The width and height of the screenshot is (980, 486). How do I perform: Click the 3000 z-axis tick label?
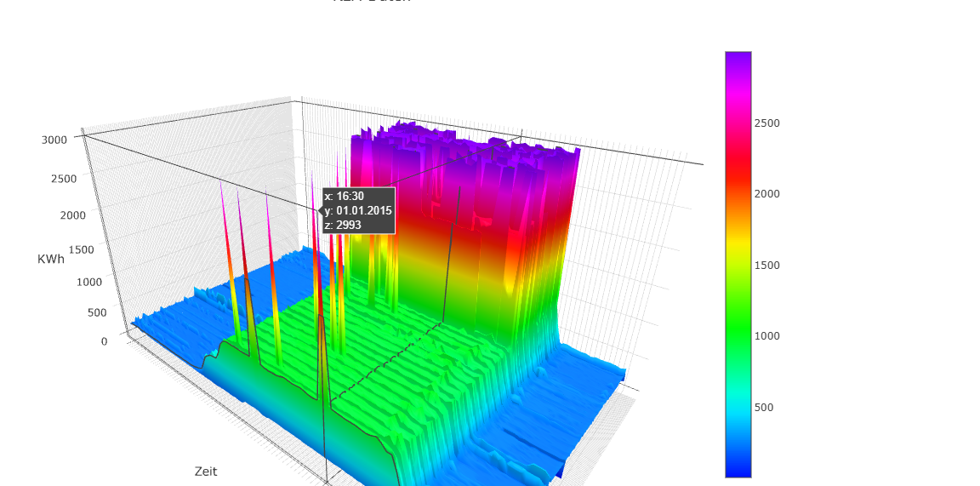click(x=54, y=140)
